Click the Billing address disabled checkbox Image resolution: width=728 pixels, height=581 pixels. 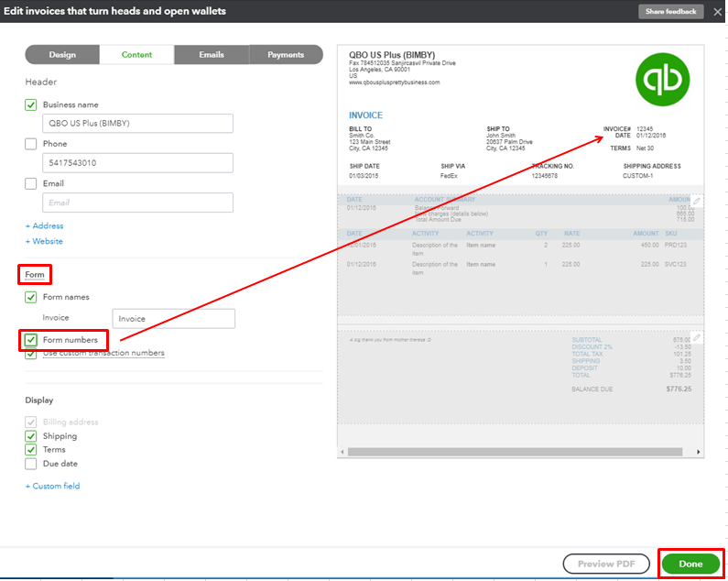point(30,422)
